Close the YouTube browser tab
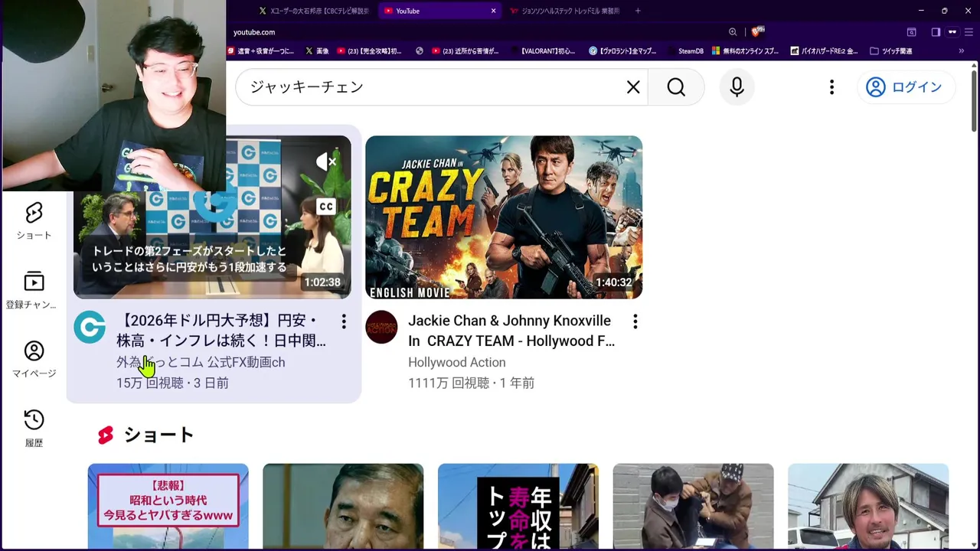 pos(493,11)
